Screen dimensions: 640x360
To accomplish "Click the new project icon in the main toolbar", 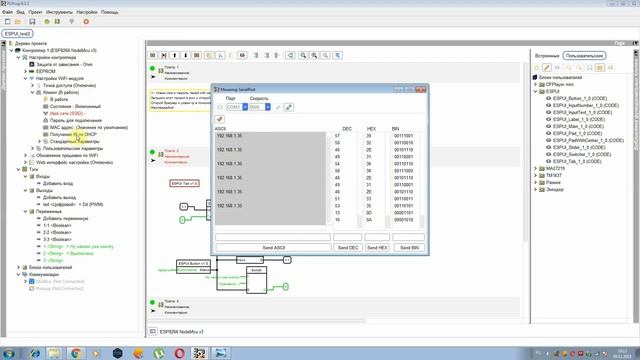I will (x=7, y=22).
